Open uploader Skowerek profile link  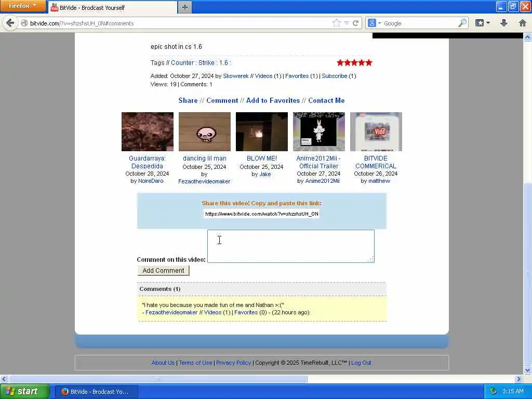pos(236,76)
